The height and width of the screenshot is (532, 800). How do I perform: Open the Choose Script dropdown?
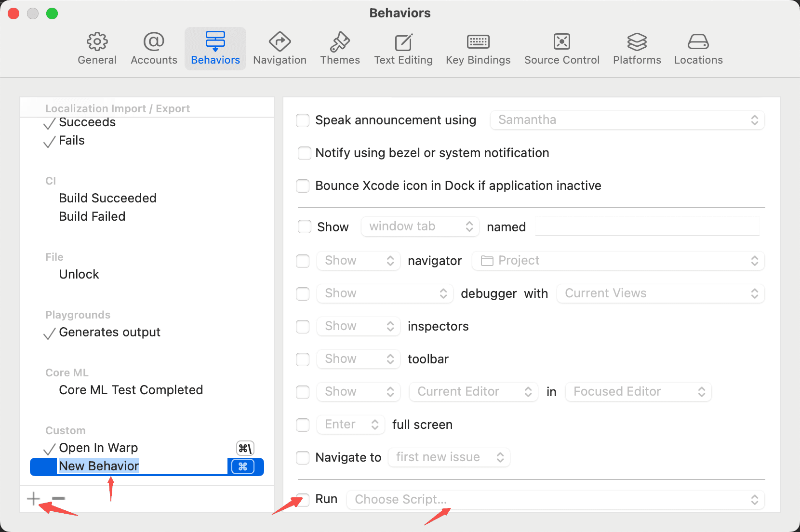pos(555,500)
